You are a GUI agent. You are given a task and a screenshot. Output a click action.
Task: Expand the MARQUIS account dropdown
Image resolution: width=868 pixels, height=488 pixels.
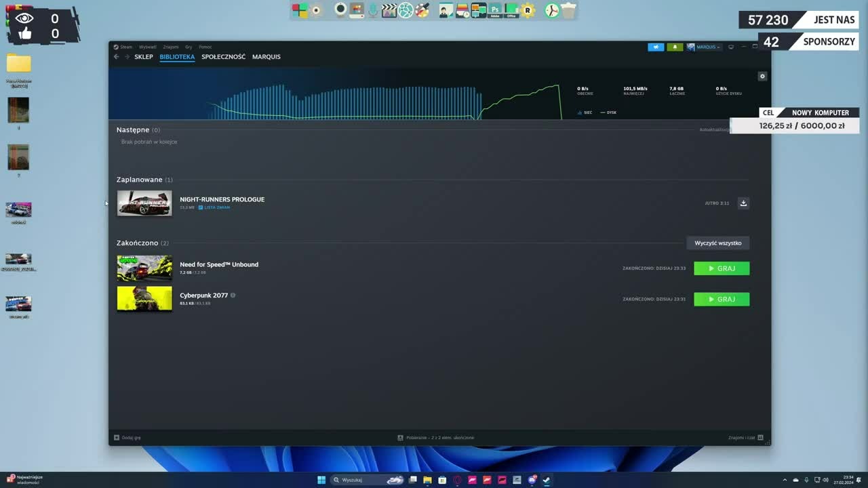(703, 47)
